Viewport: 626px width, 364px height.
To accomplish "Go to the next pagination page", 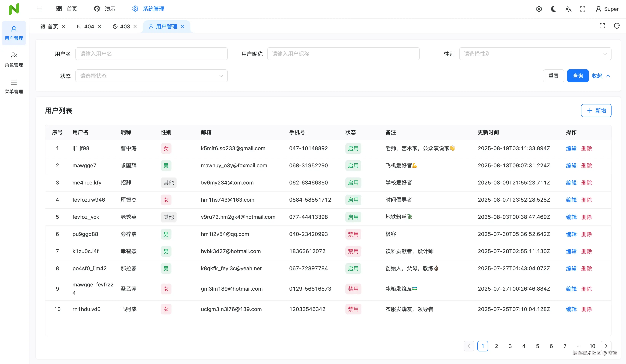I will [606, 346].
